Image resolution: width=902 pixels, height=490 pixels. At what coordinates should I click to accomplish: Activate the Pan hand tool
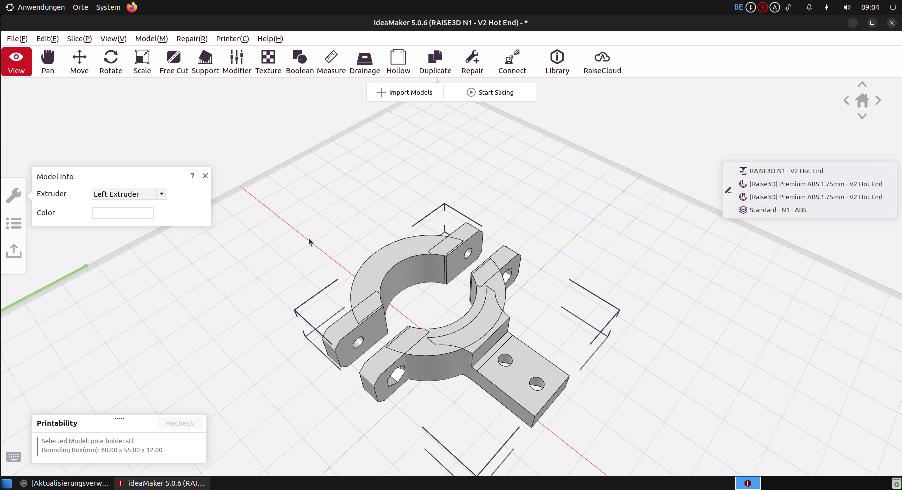[x=48, y=62]
